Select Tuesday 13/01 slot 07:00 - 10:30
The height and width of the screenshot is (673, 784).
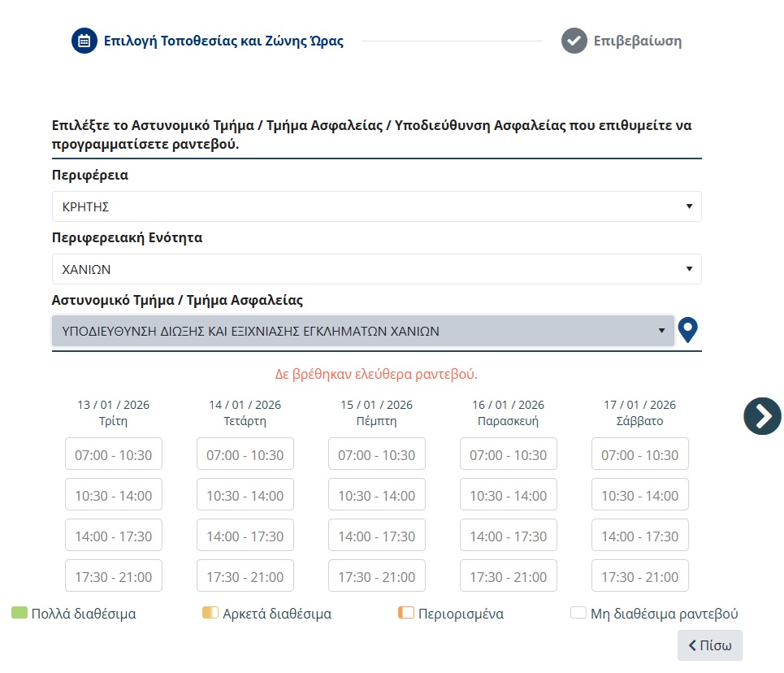click(x=114, y=454)
